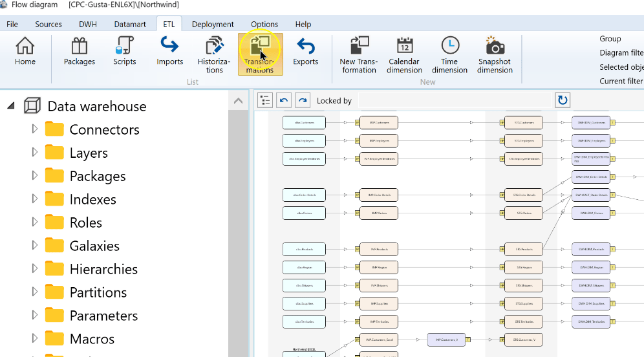
Task: Open the Options tab
Action: tap(264, 24)
